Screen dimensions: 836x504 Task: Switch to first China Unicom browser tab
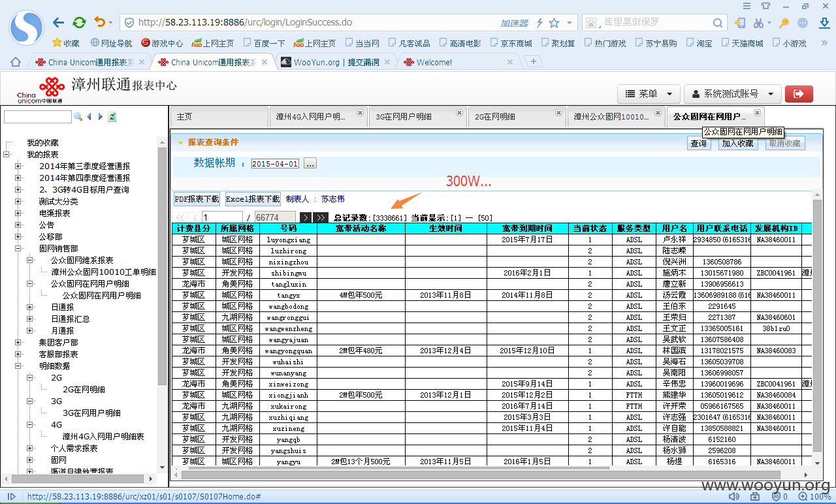89,62
